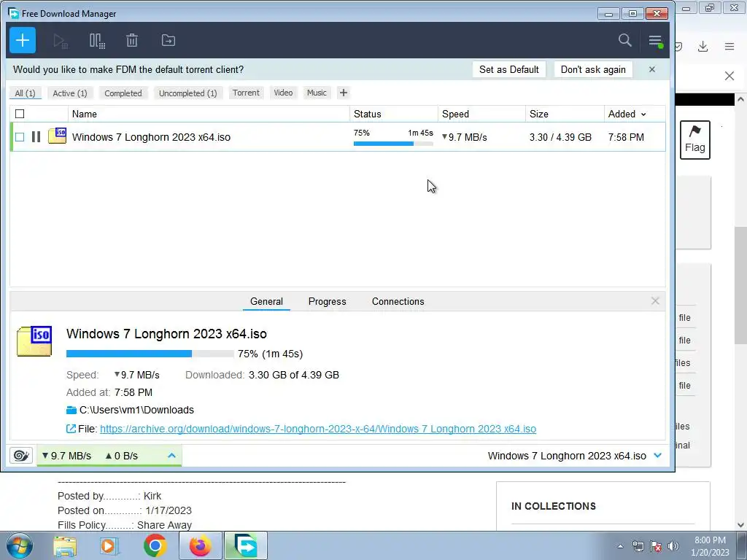Screen dimensions: 747x560
Task: Click the blue plus Add download button
Action: tap(23, 41)
